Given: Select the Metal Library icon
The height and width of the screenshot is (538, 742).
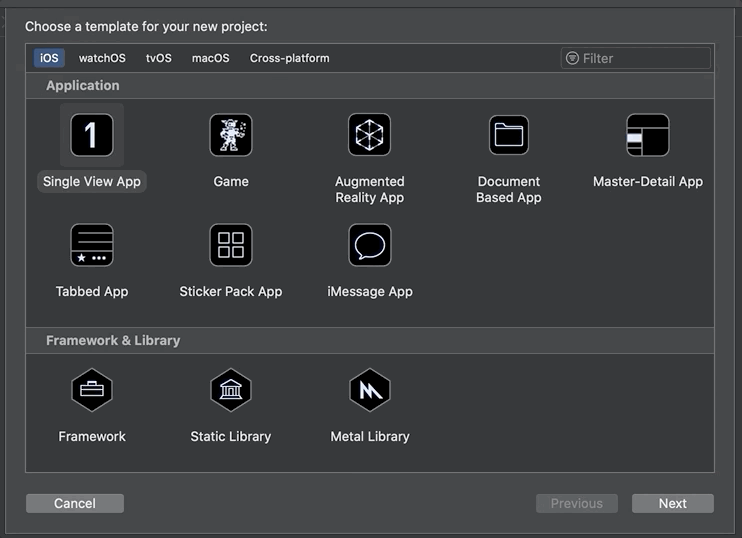Looking at the screenshot, I should point(370,390).
